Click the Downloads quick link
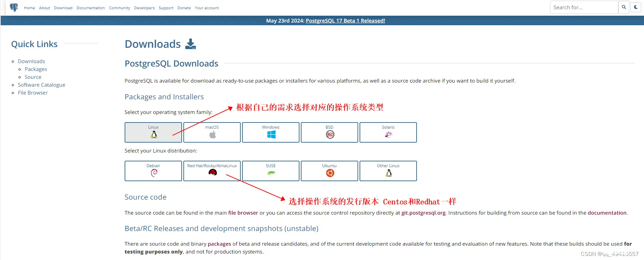This screenshot has height=260, width=644. [31, 61]
